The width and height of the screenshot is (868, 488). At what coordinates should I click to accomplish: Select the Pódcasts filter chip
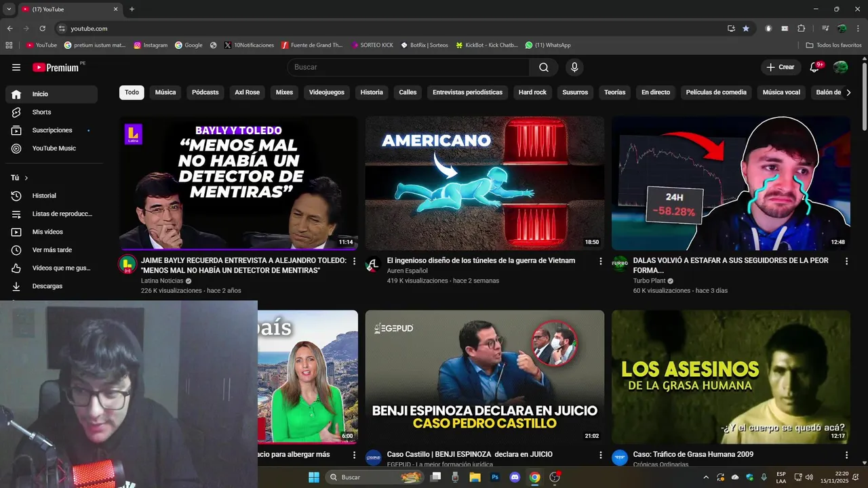[205, 92]
